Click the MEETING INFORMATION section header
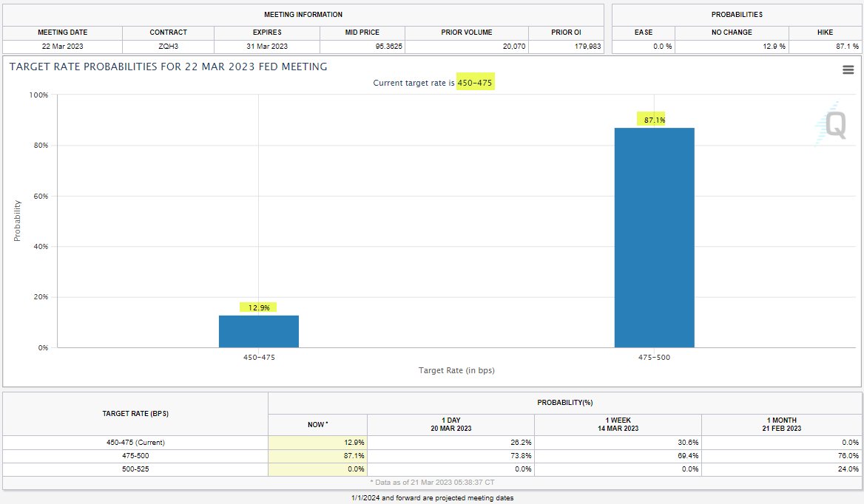The width and height of the screenshot is (864, 504). (303, 15)
